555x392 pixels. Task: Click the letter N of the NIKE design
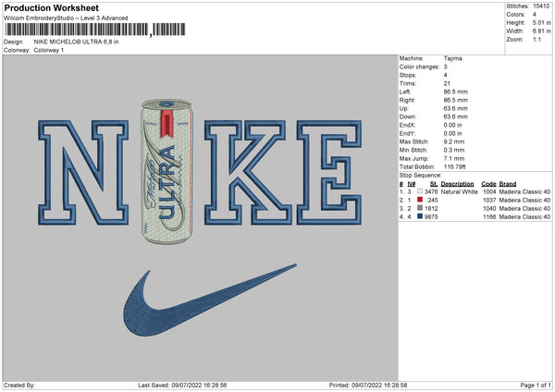click(83, 173)
